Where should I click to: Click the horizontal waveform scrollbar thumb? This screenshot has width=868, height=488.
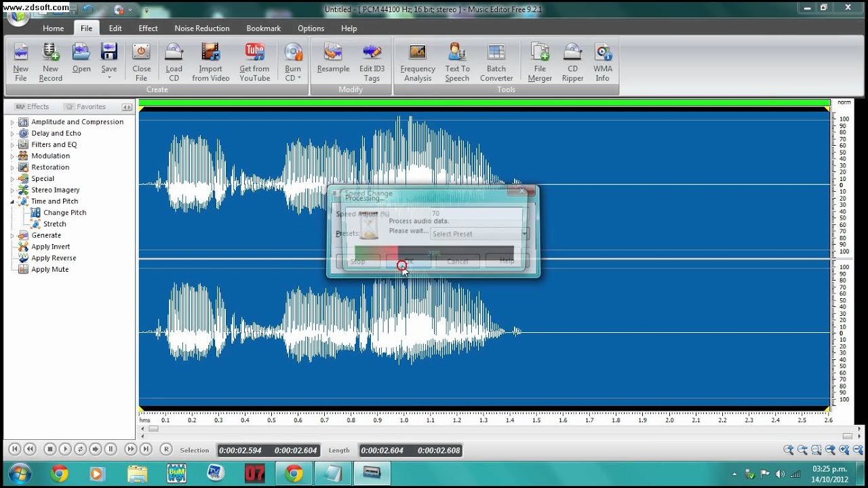point(154,429)
